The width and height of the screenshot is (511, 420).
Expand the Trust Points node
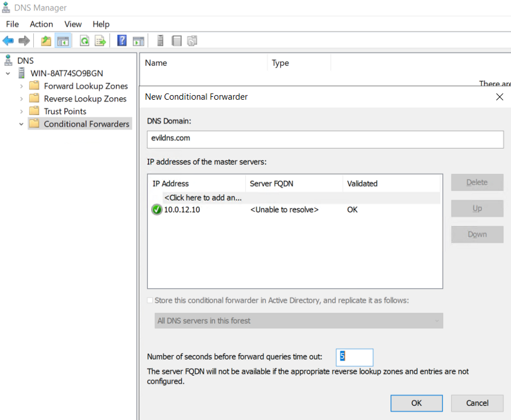point(22,111)
